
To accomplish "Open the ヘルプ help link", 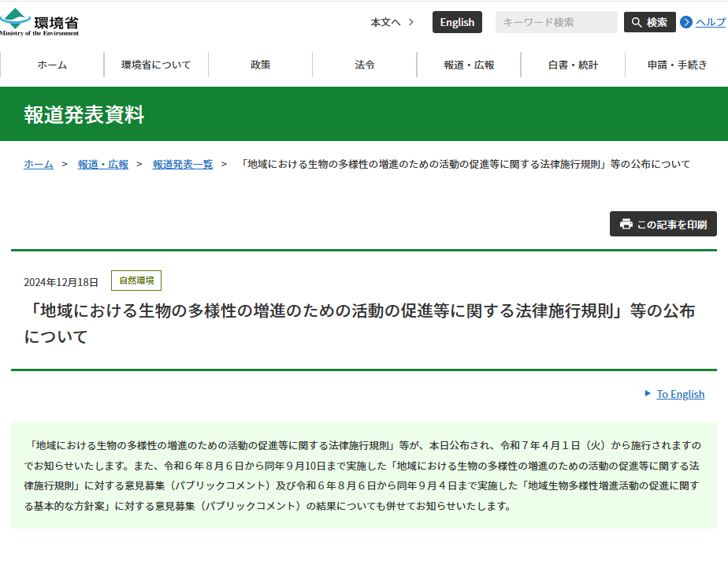I will tap(711, 22).
